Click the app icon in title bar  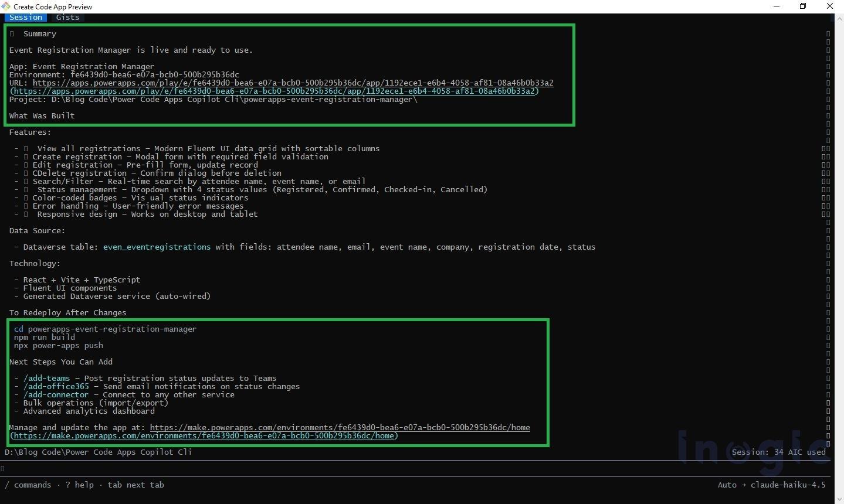[x=5, y=6]
